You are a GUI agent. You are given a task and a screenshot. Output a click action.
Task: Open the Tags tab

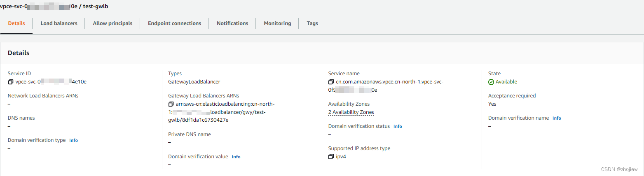point(312,23)
